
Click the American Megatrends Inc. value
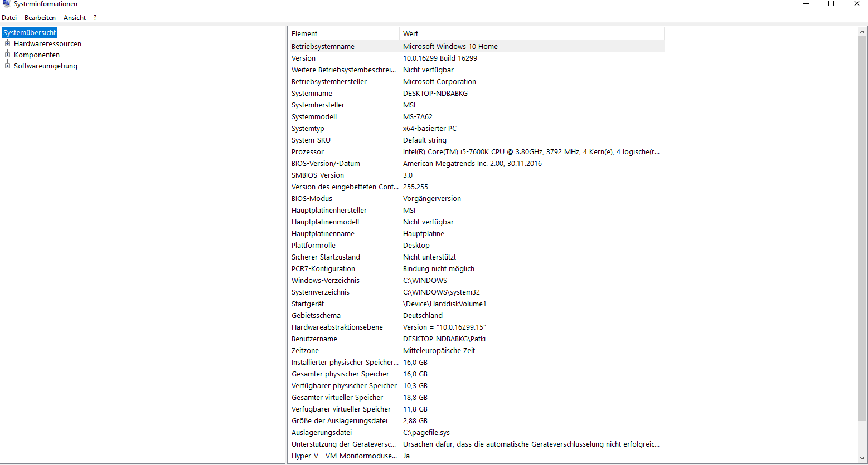coord(472,164)
